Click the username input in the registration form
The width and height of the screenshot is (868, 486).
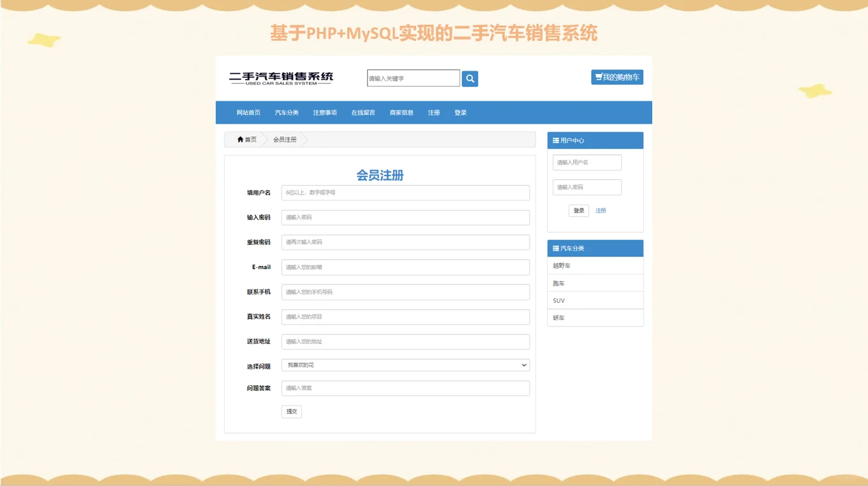[x=405, y=192]
